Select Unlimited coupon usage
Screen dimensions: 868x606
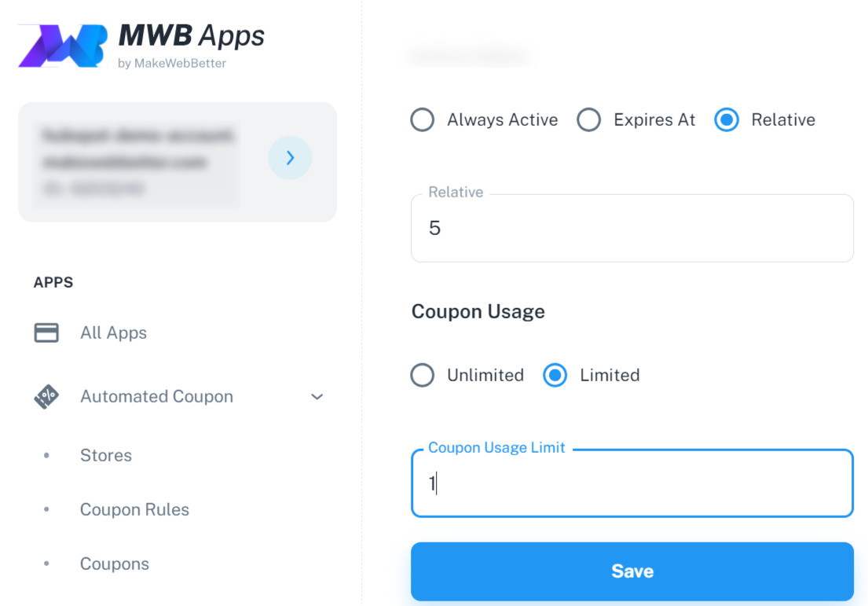click(423, 375)
